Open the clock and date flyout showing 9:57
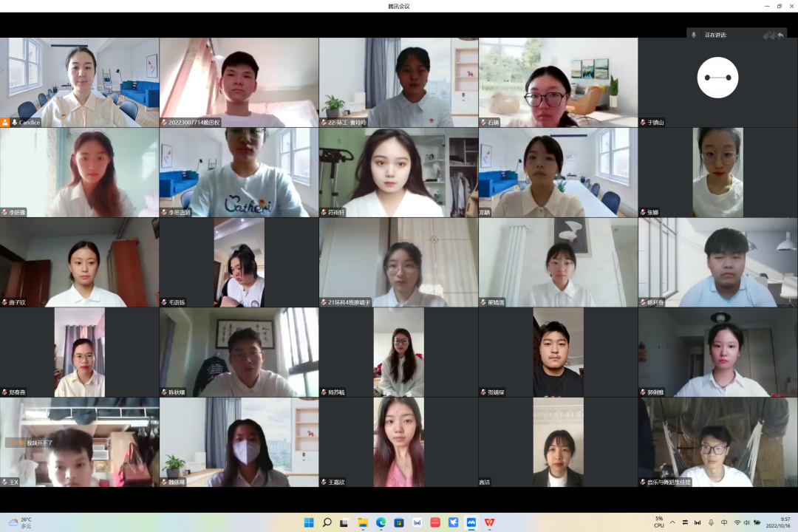This screenshot has height=532, width=798. 780,522
